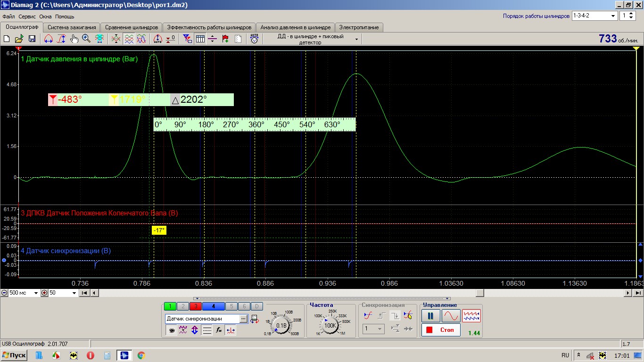Image resolution: width=644 pixels, height=362 pixels.
Task: Activate the magnifier zoom tool
Action: [x=86, y=39]
